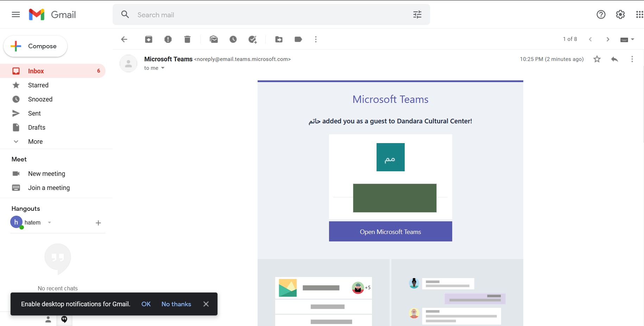The height and width of the screenshot is (326, 644).
Task: Snooze this email using the clock icon
Action: [x=233, y=39]
